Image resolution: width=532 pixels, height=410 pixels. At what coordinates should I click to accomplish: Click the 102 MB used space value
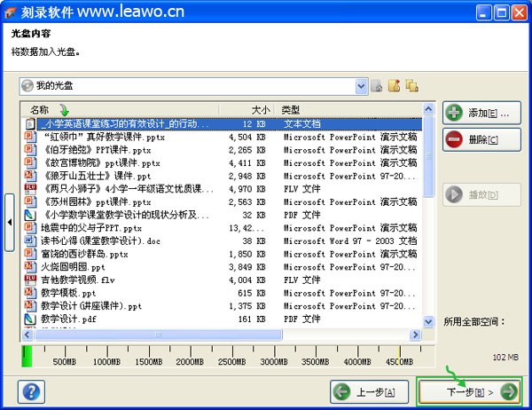[x=505, y=358]
